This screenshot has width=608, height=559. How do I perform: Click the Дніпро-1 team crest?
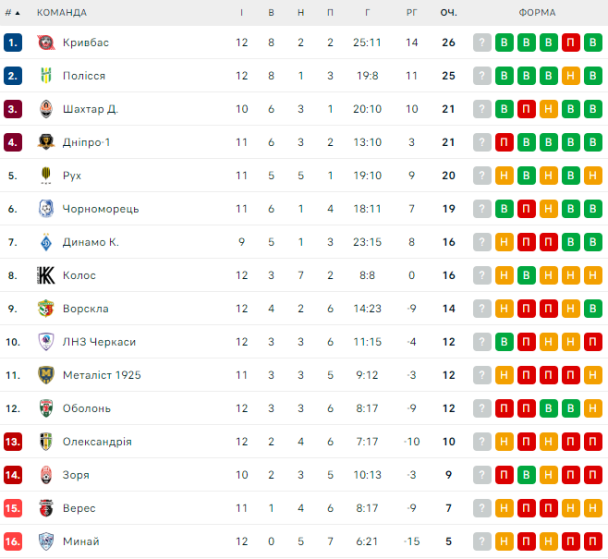[x=45, y=142]
